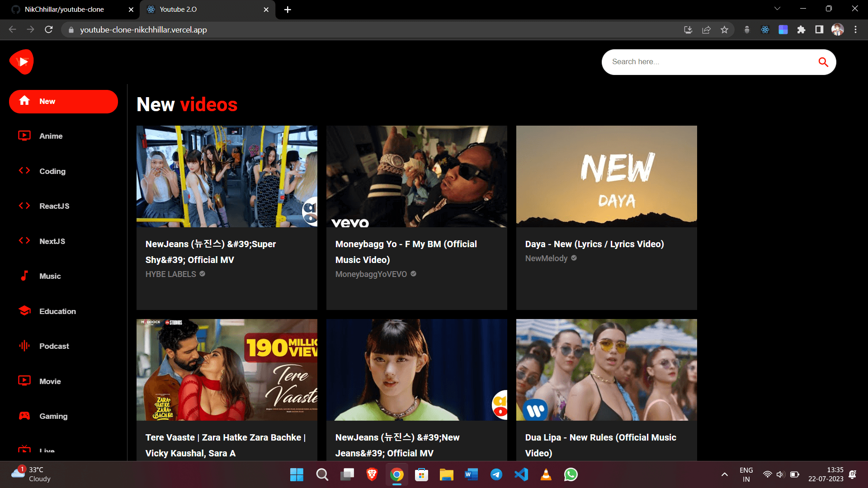Open the Windows Start menu
Image resolution: width=868 pixels, height=488 pixels.
tap(297, 474)
